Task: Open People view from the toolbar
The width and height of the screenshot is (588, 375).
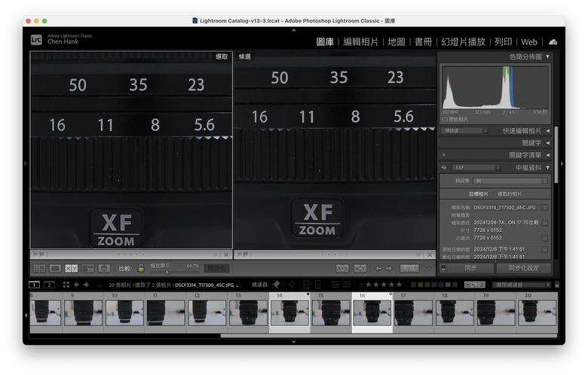Action: pyautogui.click(x=104, y=268)
